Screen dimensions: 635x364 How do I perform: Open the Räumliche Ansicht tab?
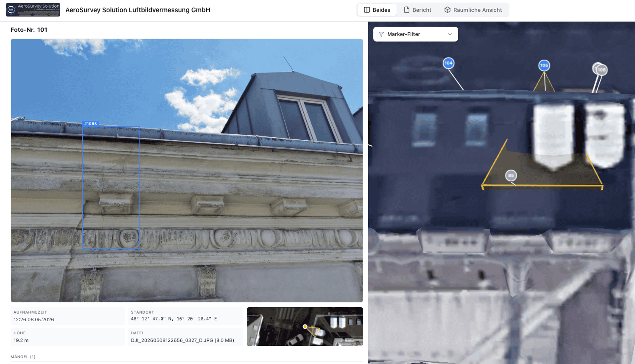point(473,10)
